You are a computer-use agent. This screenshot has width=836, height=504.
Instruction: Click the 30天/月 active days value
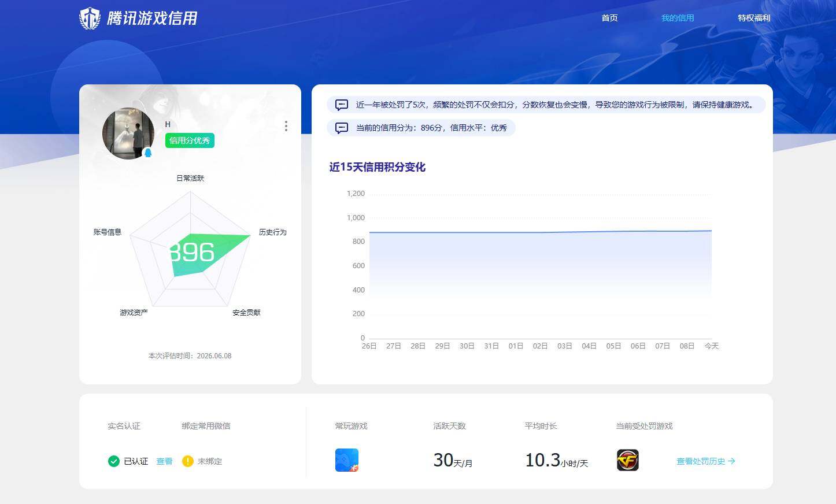pos(453,460)
